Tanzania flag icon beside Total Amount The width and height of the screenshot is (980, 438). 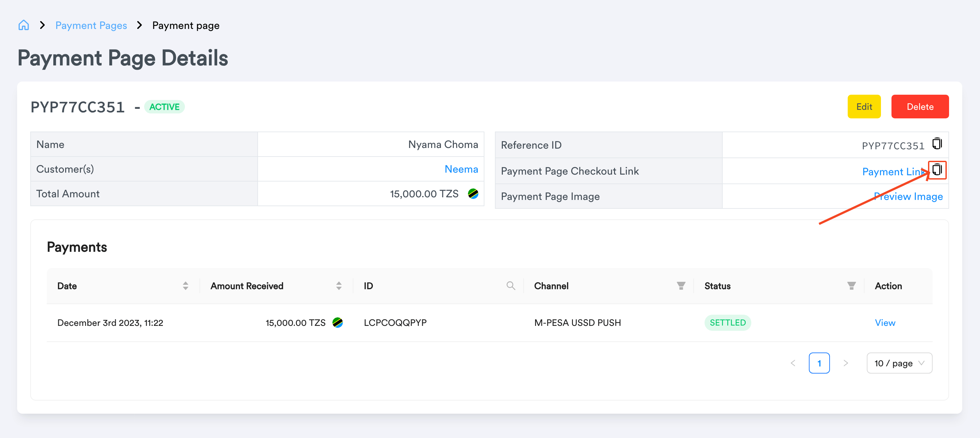(473, 194)
